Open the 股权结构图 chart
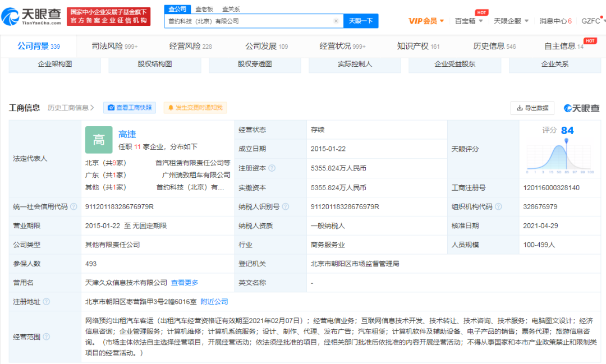The image size is (606, 364). coord(155,64)
